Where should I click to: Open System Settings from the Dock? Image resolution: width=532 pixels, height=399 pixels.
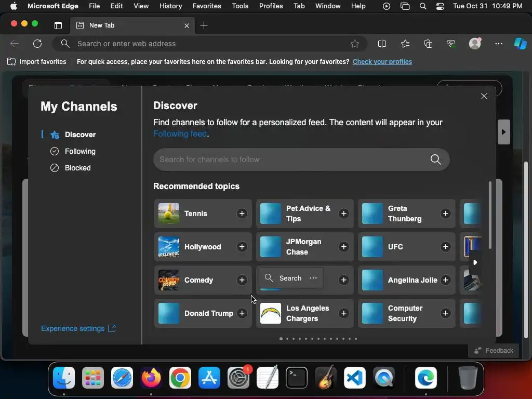coord(238,378)
